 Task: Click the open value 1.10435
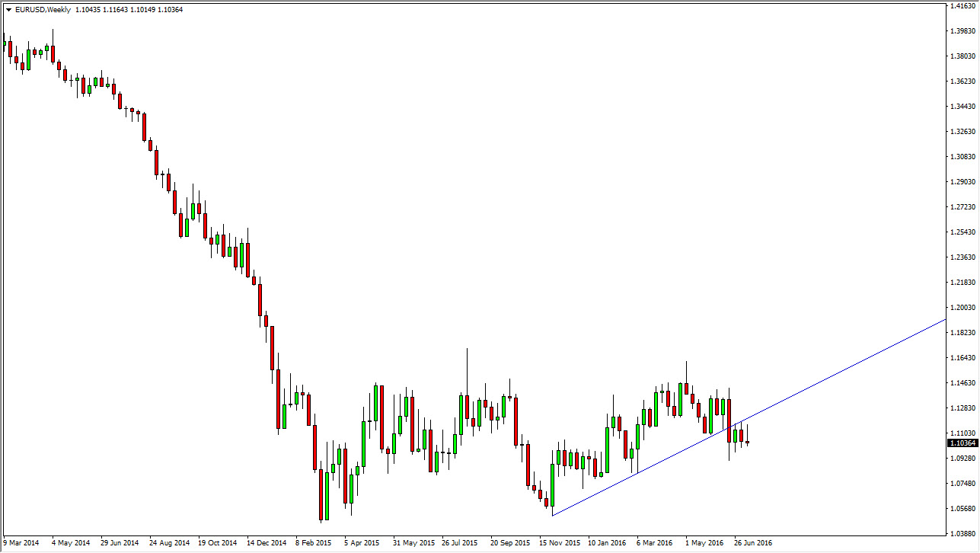point(88,9)
